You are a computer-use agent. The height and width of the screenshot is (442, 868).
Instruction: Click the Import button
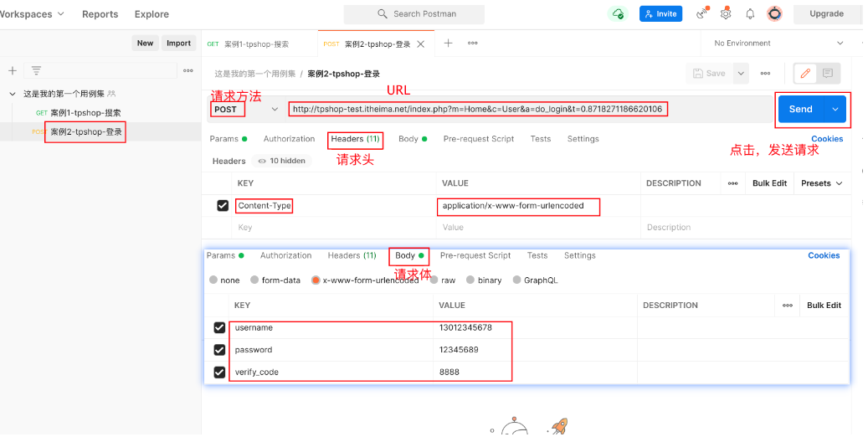(179, 44)
